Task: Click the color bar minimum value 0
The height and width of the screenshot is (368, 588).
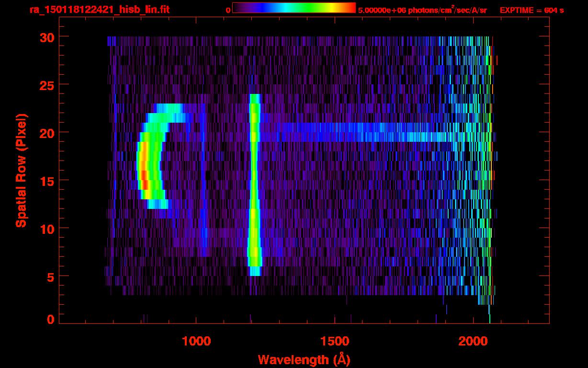Action: pos(227,10)
